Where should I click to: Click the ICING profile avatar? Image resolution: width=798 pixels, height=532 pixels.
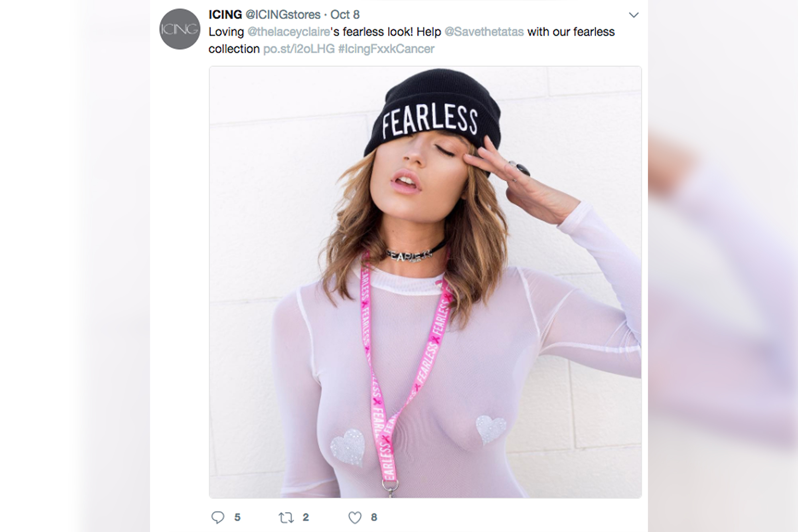[x=180, y=29]
